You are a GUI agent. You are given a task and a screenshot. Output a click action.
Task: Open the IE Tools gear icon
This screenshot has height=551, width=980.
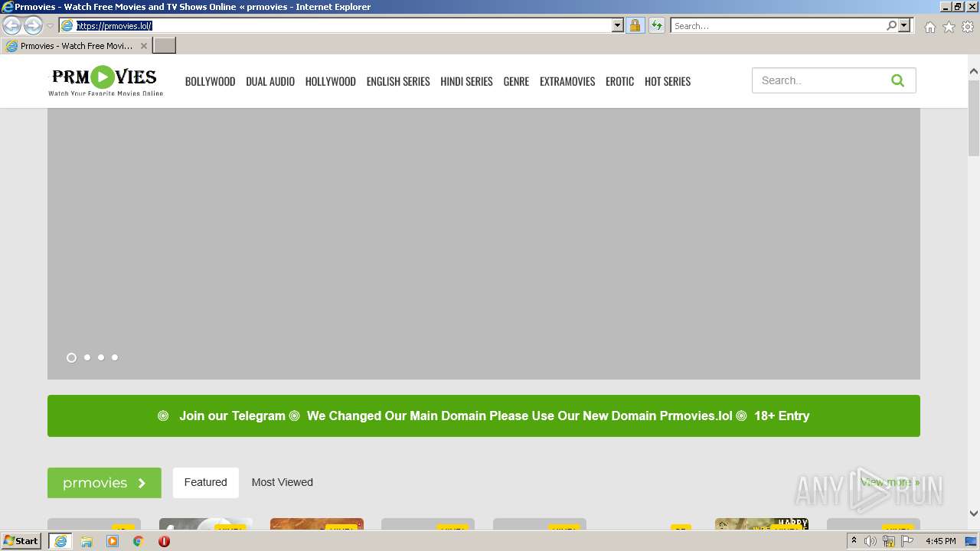click(968, 27)
